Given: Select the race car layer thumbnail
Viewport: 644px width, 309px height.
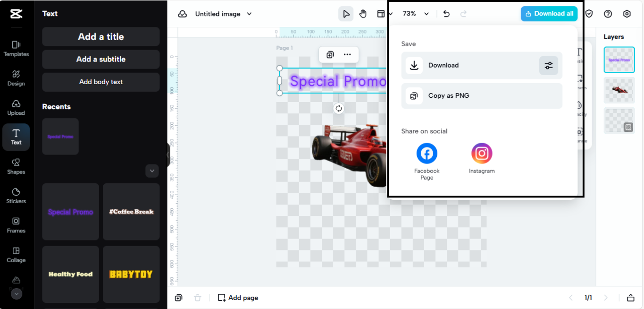Looking at the screenshot, I should coord(619,90).
